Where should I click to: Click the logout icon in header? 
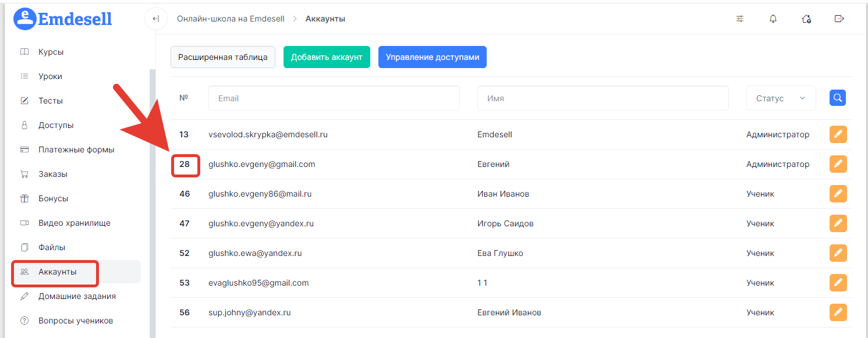point(839,19)
